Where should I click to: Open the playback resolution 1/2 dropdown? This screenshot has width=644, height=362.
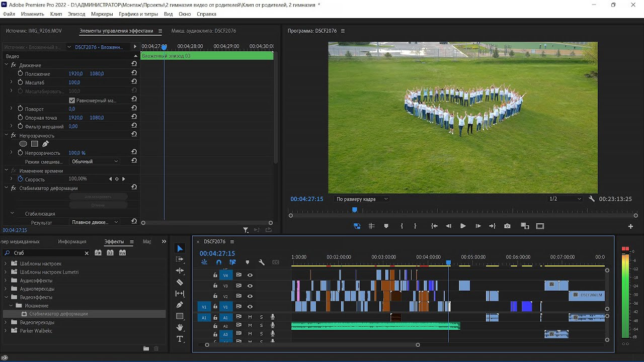coord(565,199)
